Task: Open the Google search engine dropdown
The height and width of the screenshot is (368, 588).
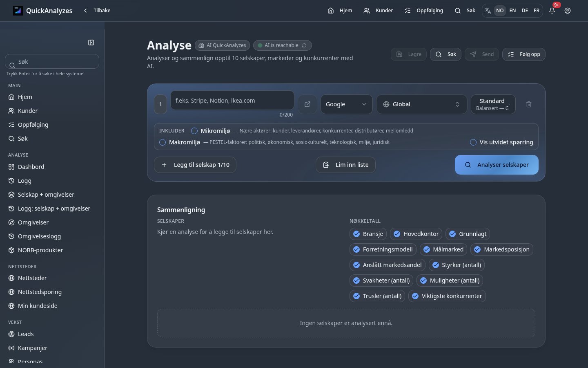Action: pyautogui.click(x=346, y=104)
